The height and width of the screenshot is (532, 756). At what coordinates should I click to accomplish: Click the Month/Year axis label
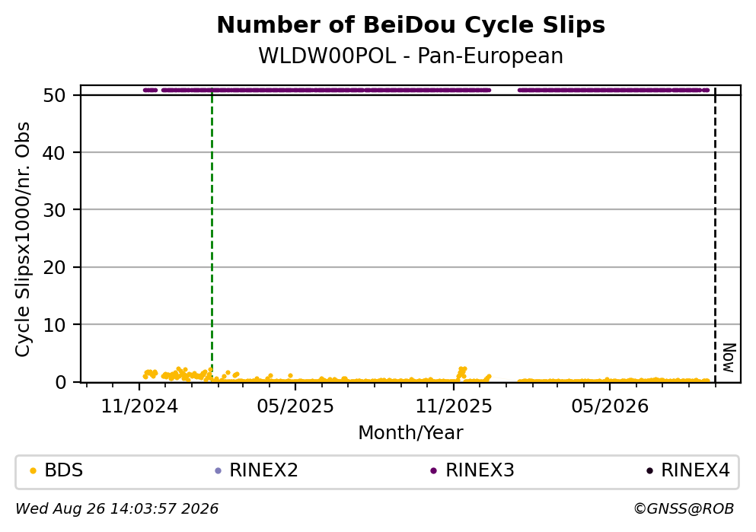(410, 433)
